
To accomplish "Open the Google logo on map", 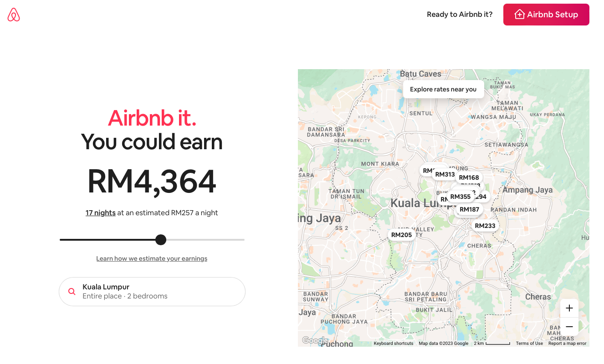I will 314,340.
